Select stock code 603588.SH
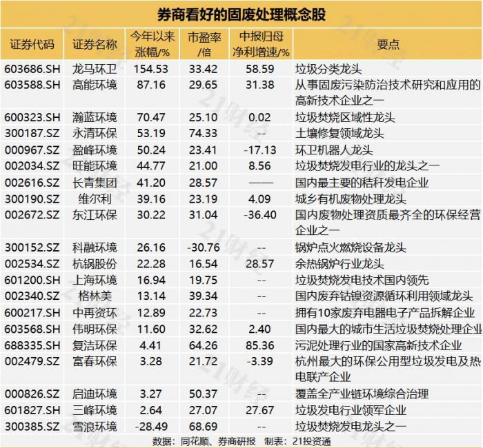This screenshot has width=483, height=448. click(32, 85)
